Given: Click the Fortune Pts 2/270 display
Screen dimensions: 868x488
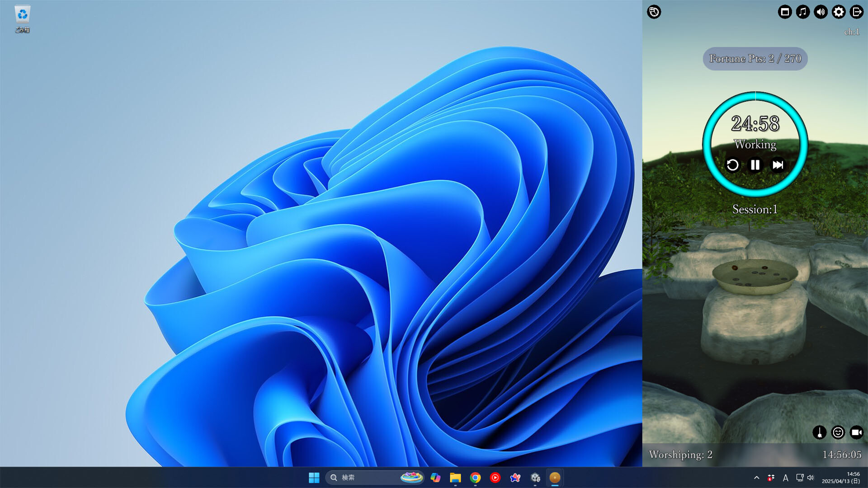Looking at the screenshot, I should point(754,58).
